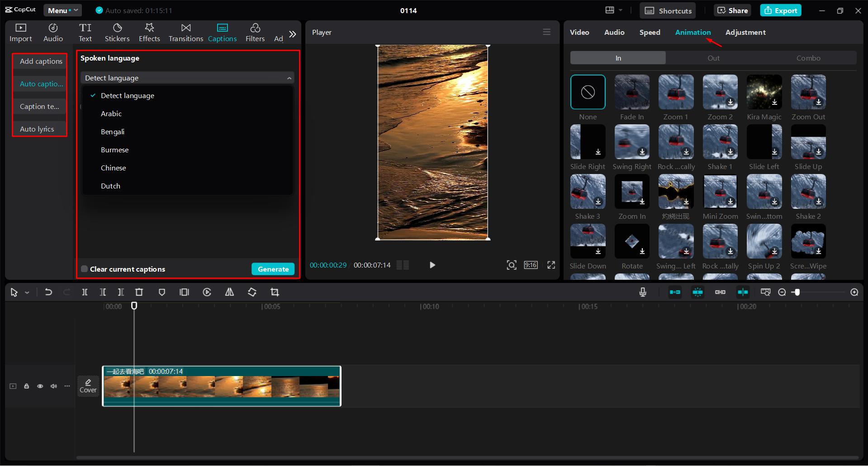Open the Menu dropdown in the title bar

point(62,10)
